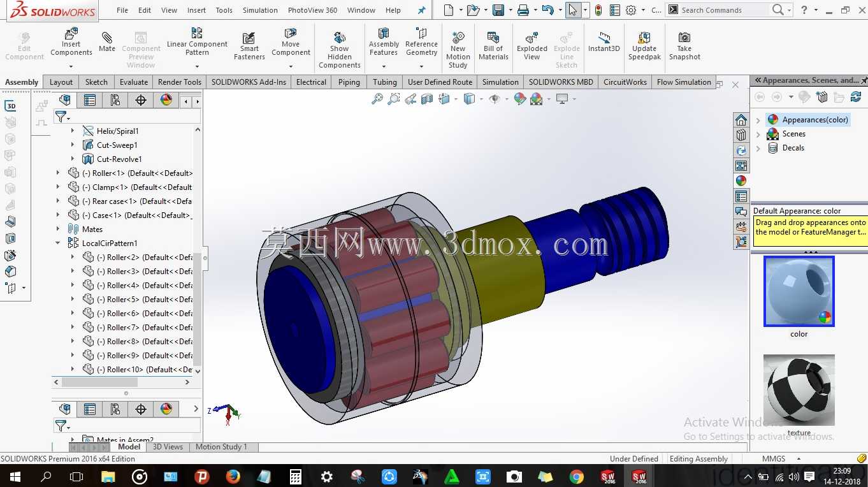Viewport: 868px width, 487px height.
Task: Open the Reference Geometry dropdown arrow
Action: [x=421, y=66]
